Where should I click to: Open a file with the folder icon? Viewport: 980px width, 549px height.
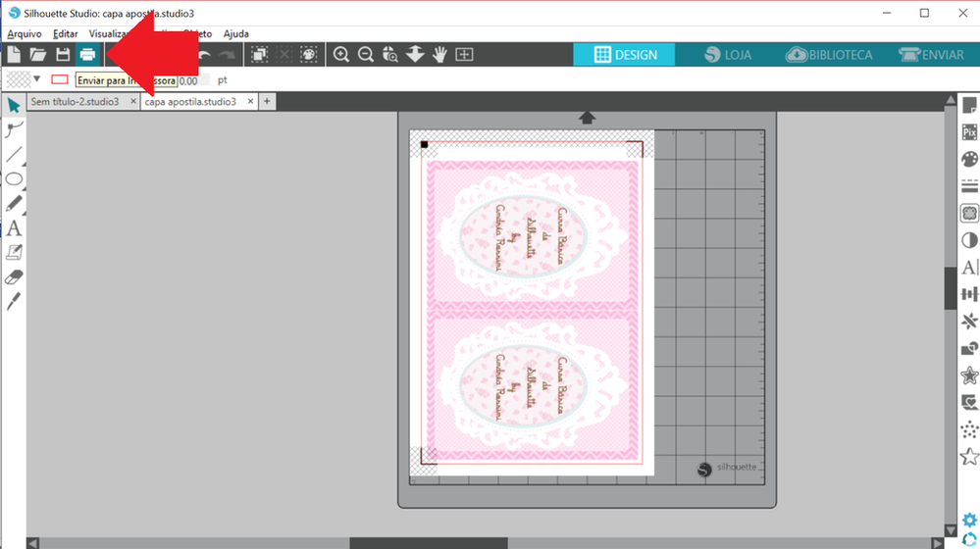click(x=38, y=55)
